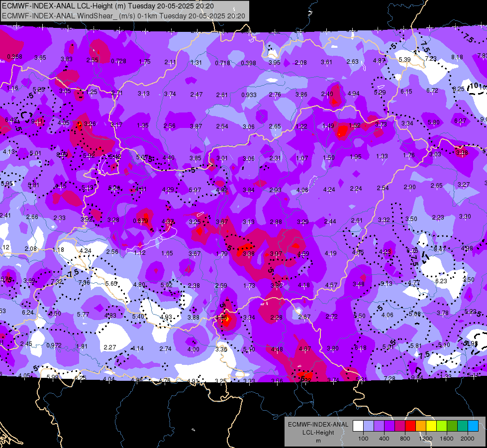Image resolution: width=487 pixels, height=448 pixels.
Task: Click the wind shear value 0.879
Action: tap(140, 221)
